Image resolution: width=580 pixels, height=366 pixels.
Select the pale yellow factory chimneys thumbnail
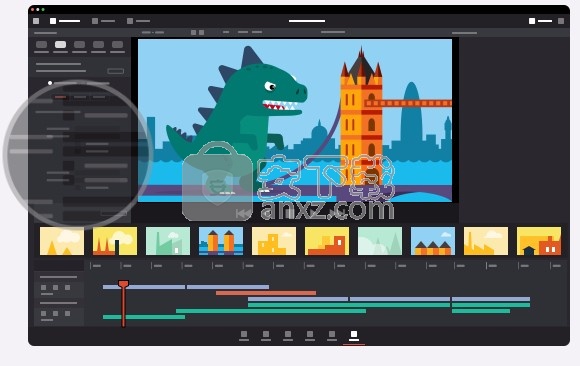click(x=486, y=241)
